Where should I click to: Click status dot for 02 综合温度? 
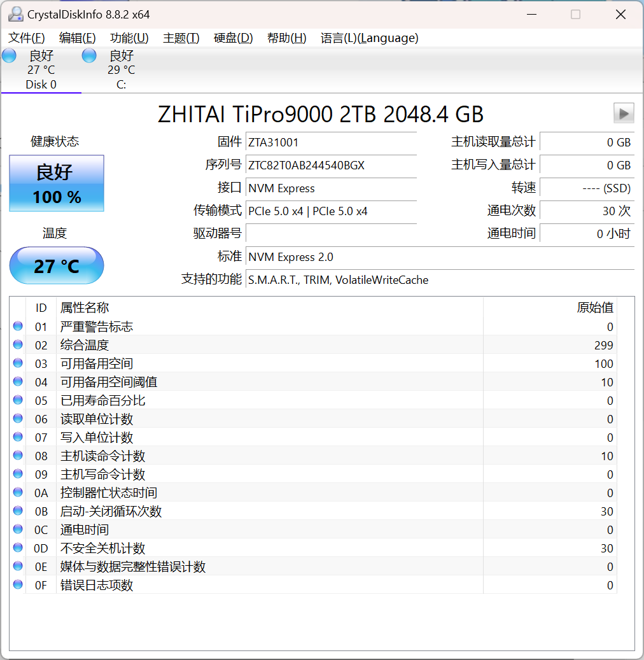[18, 344]
